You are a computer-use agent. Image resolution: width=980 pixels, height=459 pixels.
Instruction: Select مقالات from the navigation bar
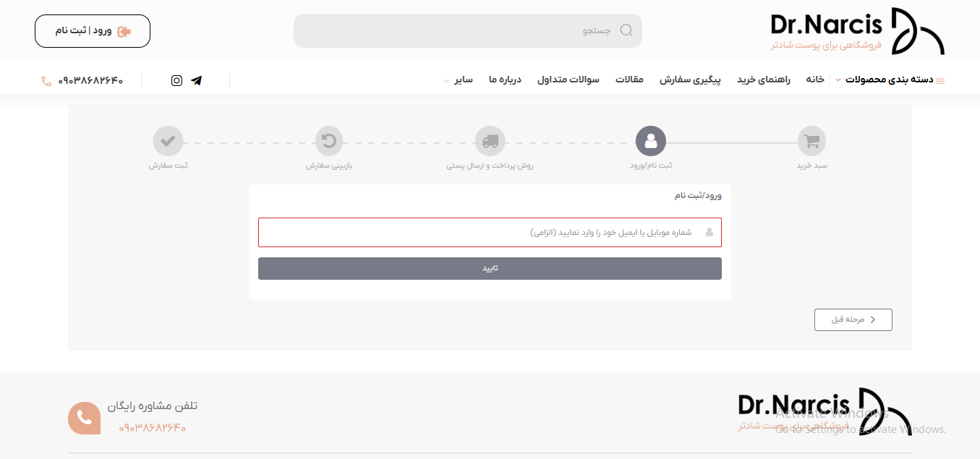click(630, 80)
